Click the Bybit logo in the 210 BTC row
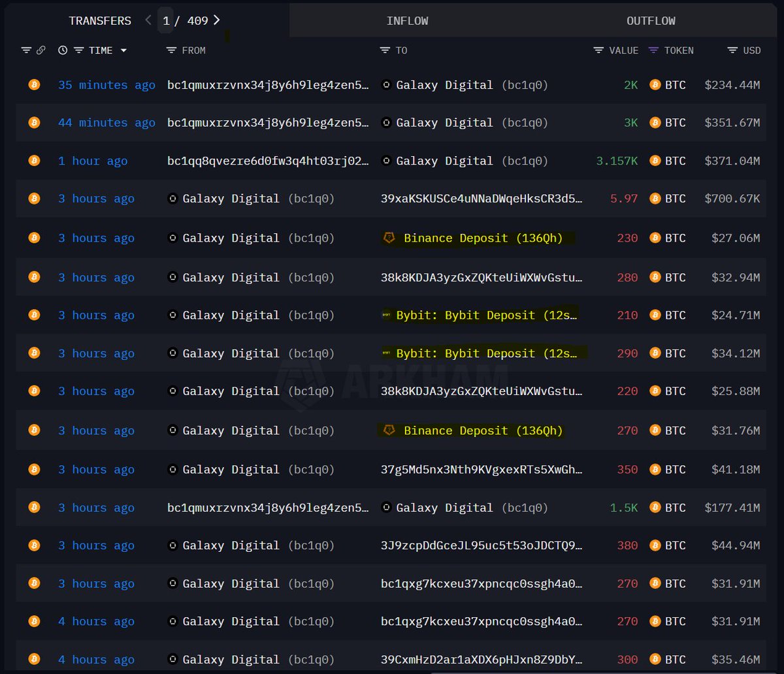This screenshot has width=784, height=674. tap(387, 315)
